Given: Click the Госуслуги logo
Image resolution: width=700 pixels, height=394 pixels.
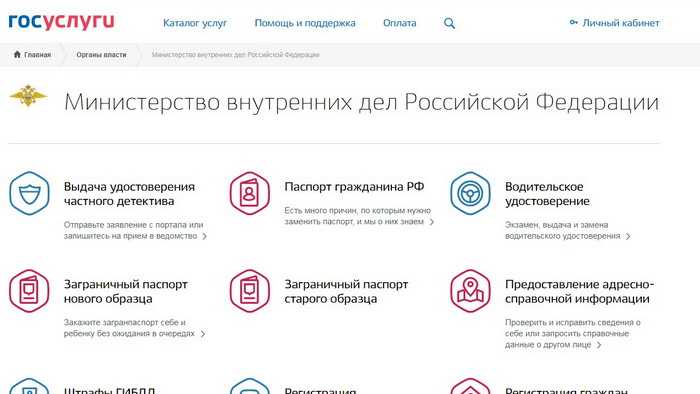Looking at the screenshot, I should click(x=61, y=22).
